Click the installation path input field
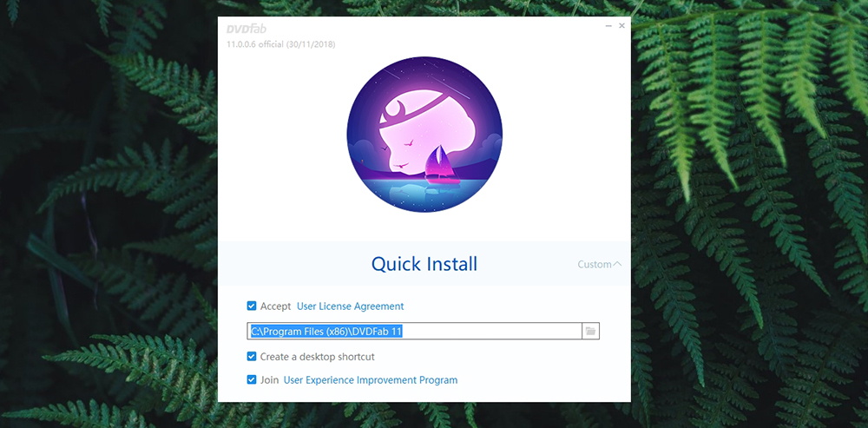 click(x=415, y=331)
